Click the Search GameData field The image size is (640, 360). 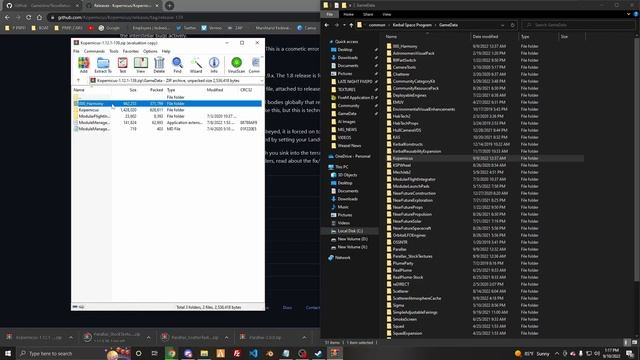[x=578, y=25]
